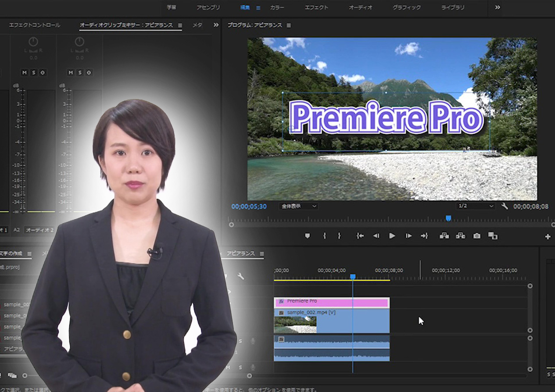555x392 pixels.
Task: Open the 全体表示 zoom level dropdown
Action: [298, 206]
